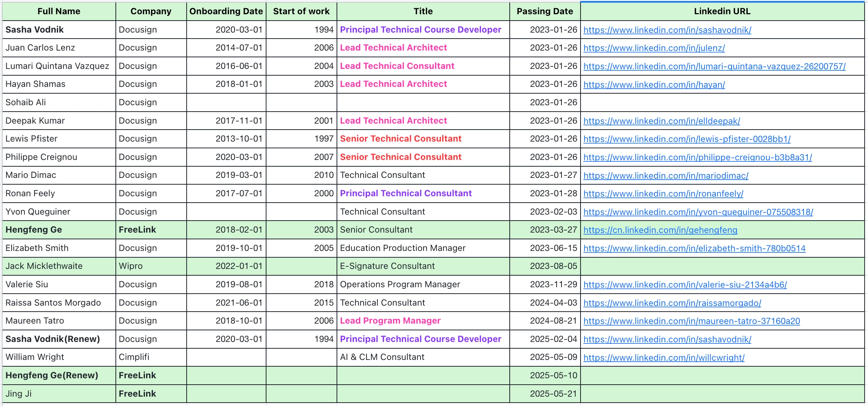Open Yvon Queguiner's LinkedIn URL
Viewport: 868px width, 406px height.
(698, 212)
